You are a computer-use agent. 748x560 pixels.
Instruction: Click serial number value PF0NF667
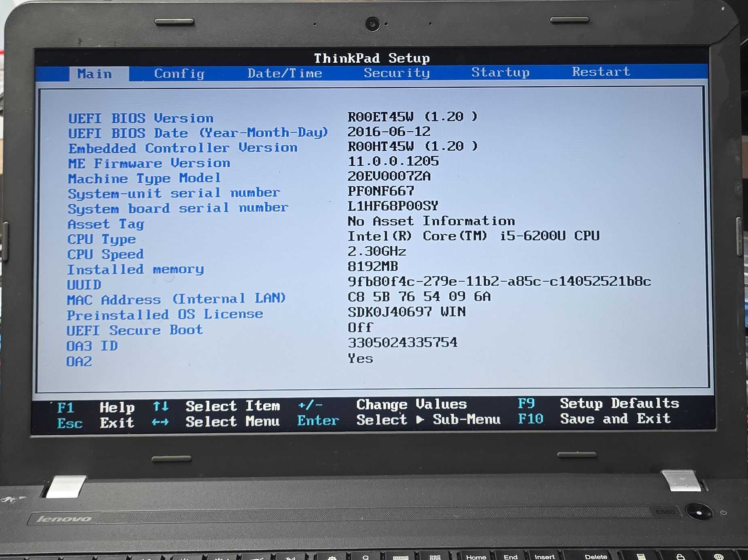click(x=381, y=191)
